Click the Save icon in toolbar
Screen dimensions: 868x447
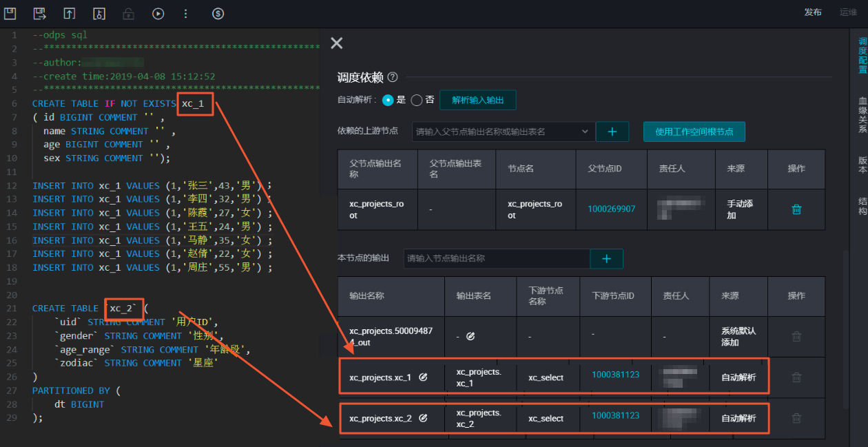[10, 13]
